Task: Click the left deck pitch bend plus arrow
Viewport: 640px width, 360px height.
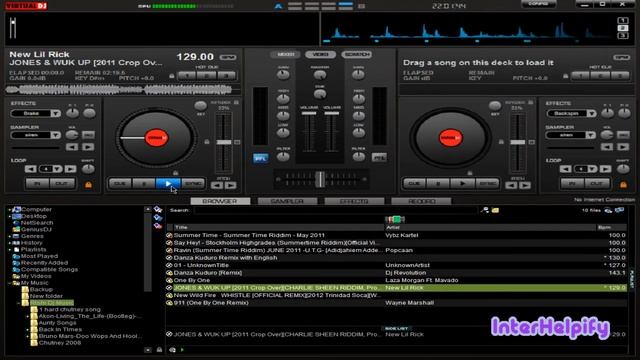Action: click(x=231, y=185)
